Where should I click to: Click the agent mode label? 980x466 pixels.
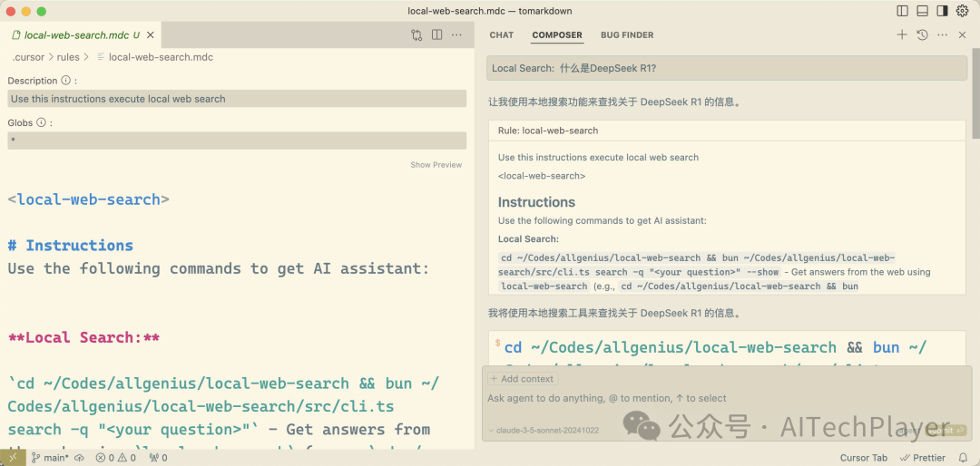[x=909, y=431]
